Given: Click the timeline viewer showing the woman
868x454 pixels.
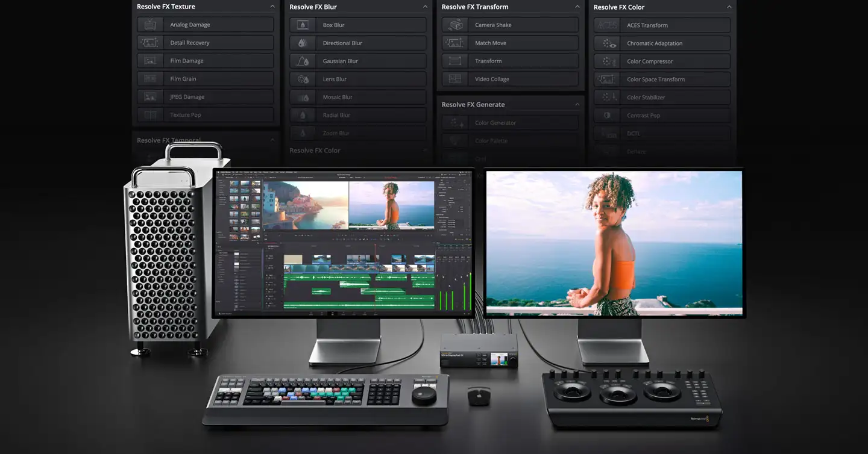Looking at the screenshot, I should 391,205.
